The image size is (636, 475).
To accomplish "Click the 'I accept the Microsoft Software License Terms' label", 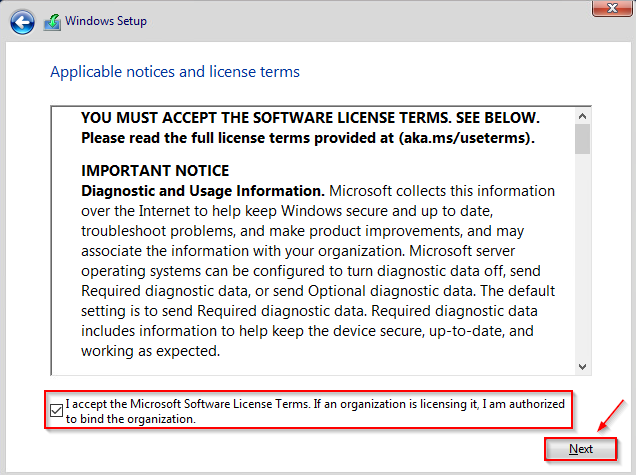I will click(x=315, y=411).
